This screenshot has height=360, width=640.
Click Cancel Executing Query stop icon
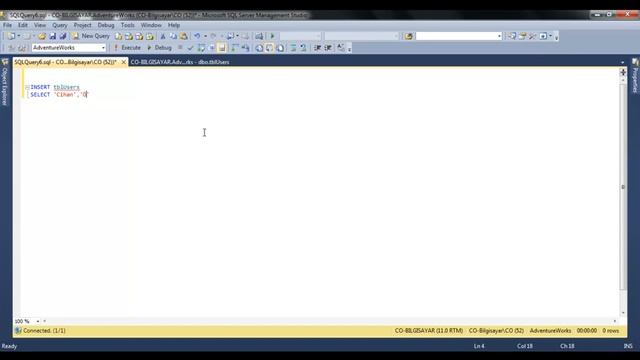[180, 48]
